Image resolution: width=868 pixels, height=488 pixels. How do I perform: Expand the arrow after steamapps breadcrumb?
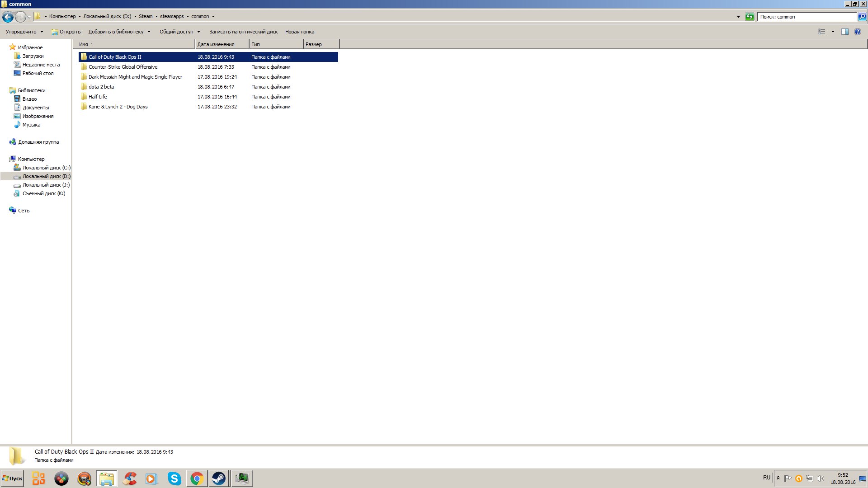188,16
